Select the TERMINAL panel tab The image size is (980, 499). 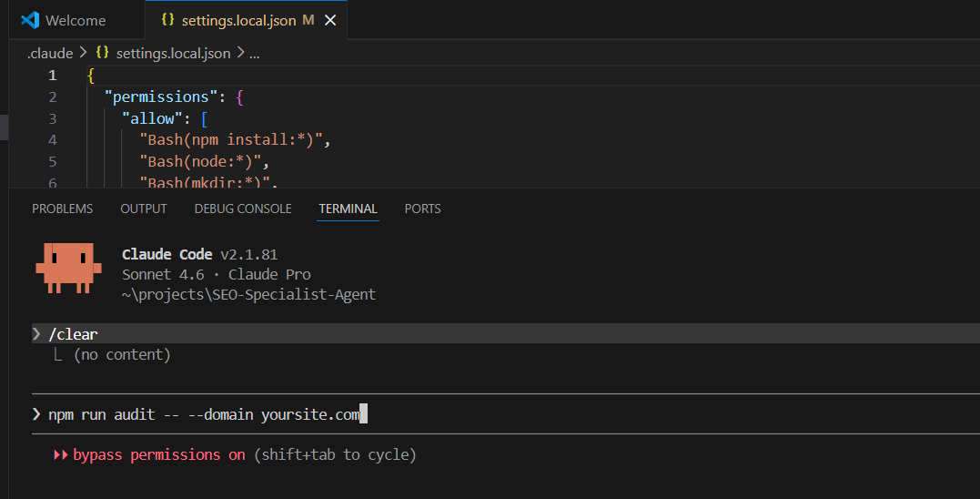click(349, 209)
